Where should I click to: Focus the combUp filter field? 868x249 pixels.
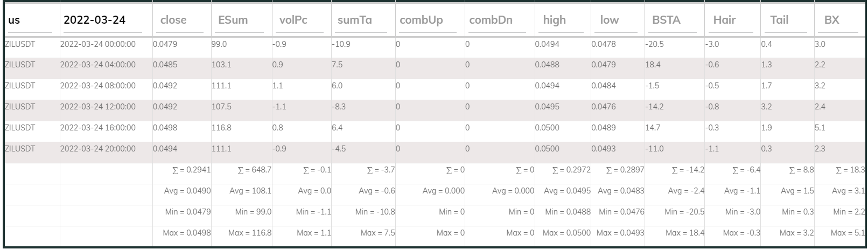429,20
